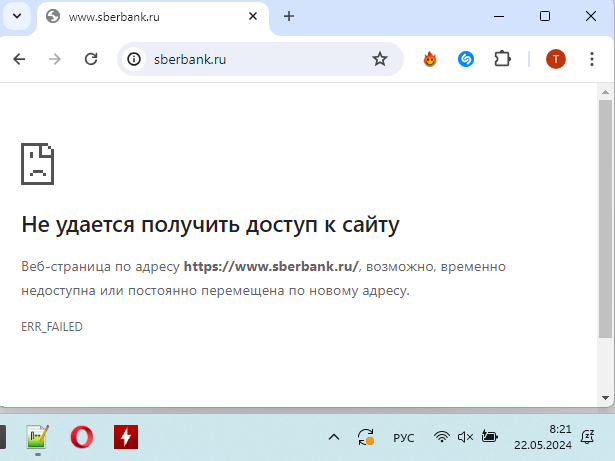Open a new tab with plus button

(x=289, y=16)
